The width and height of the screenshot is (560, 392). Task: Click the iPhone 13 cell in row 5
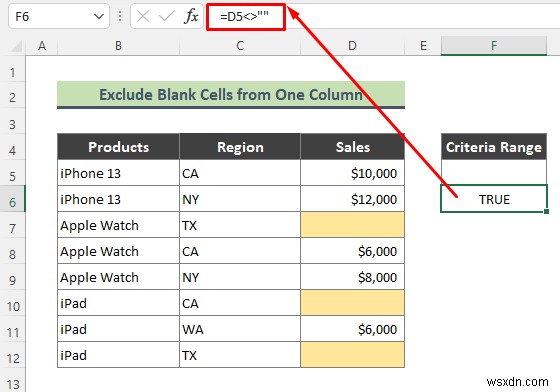click(x=118, y=173)
